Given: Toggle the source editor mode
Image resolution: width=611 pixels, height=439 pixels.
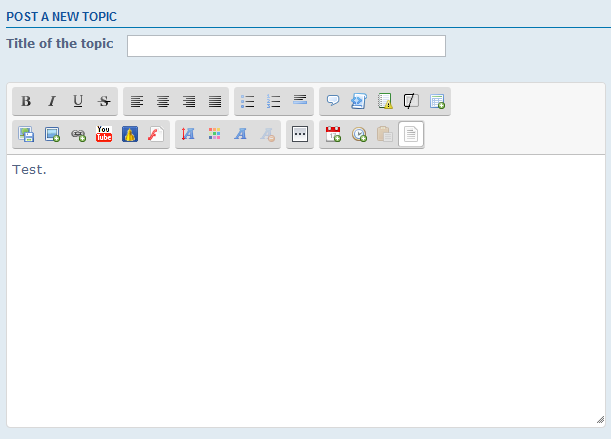Looking at the screenshot, I should coord(411,134).
